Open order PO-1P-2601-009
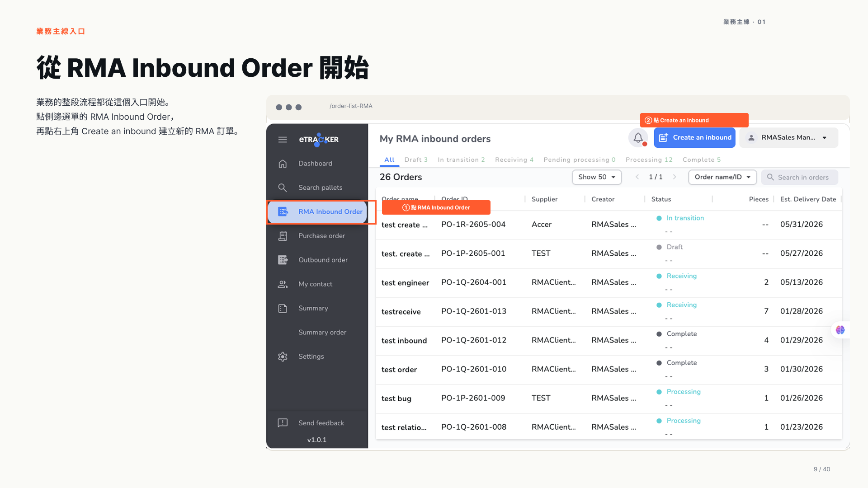The image size is (868, 488). pyautogui.click(x=473, y=398)
